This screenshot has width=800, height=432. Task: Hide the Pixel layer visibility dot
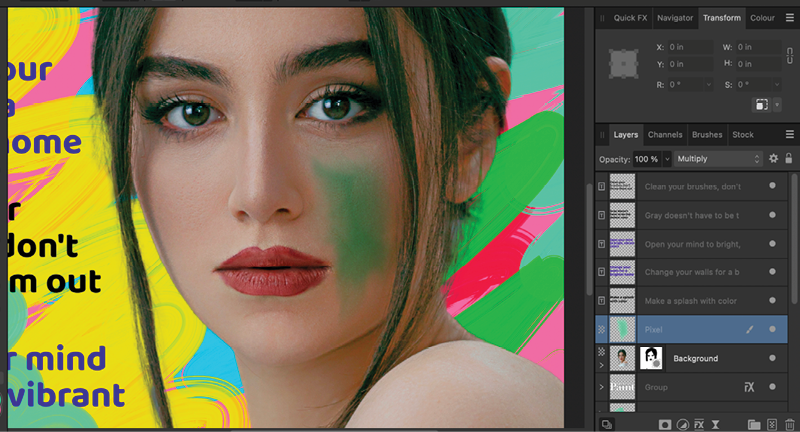point(772,329)
